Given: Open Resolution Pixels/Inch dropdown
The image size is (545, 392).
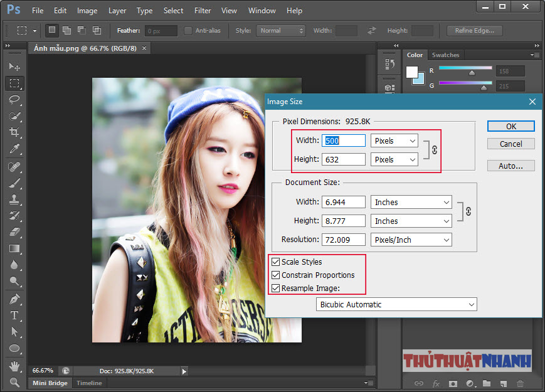Looking at the screenshot, I should click(x=411, y=240).
